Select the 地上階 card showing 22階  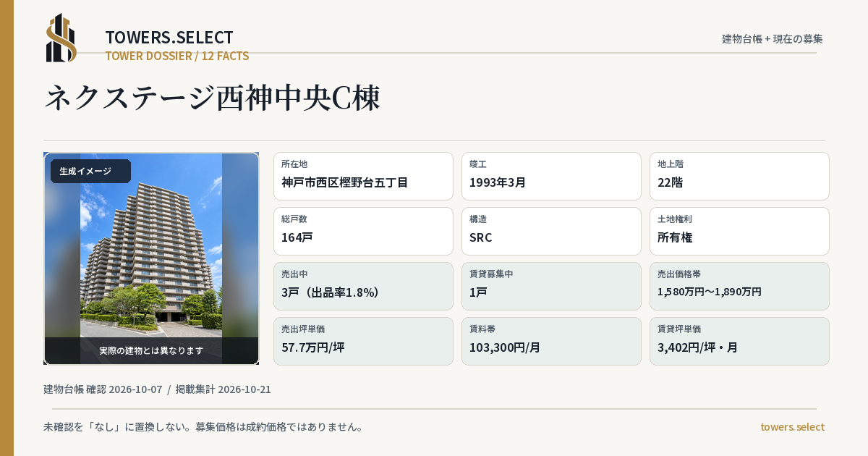coord(739,176)
